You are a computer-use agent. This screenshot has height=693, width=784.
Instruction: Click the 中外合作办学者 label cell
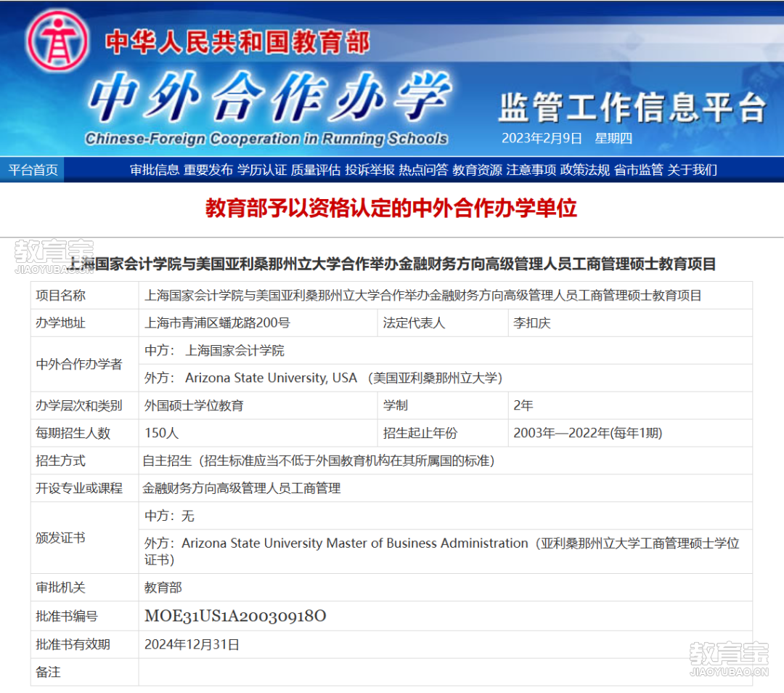click(x=84, y=364)
